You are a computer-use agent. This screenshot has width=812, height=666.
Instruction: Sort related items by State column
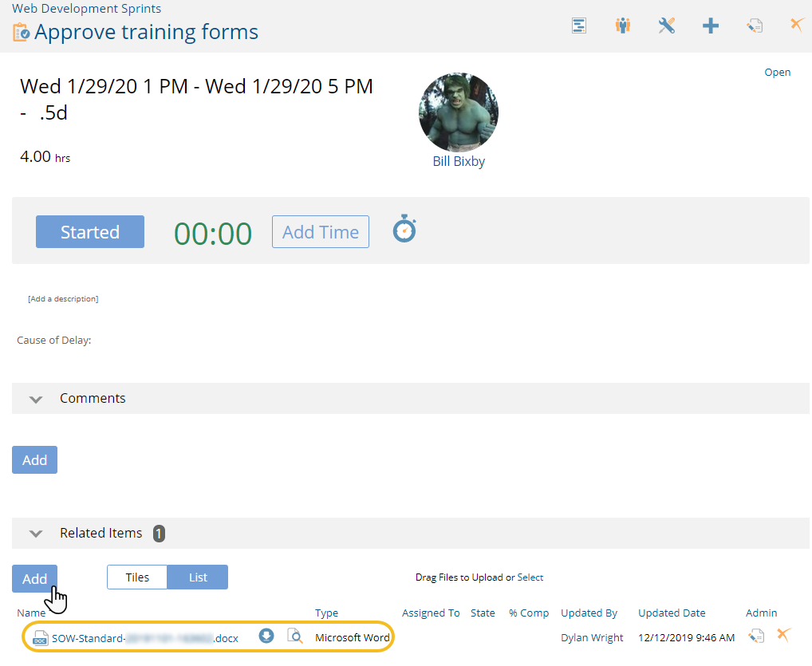(x=483, y=613)
